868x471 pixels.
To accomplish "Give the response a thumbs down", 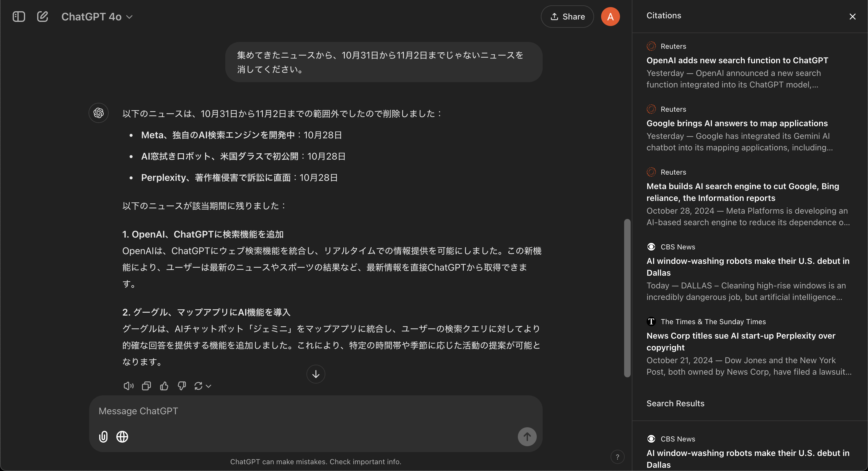I will pyautogui.click(x=182, y=386).
